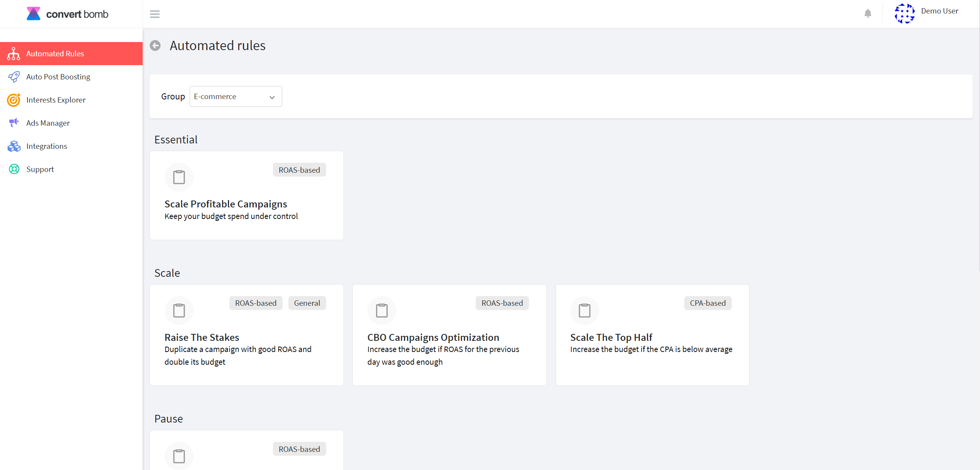The image size is (980, 470).
Task: Click ROAS-based tag on CBO Campaigns Optimization
Action: click(x=502, y=303)
